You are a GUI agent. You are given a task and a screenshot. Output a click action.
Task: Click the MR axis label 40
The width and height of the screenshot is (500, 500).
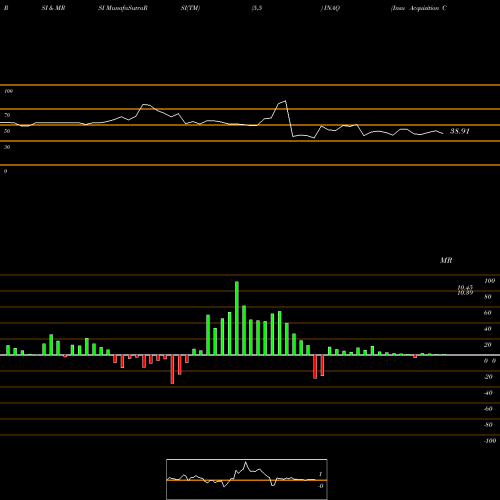pos(488,329)
